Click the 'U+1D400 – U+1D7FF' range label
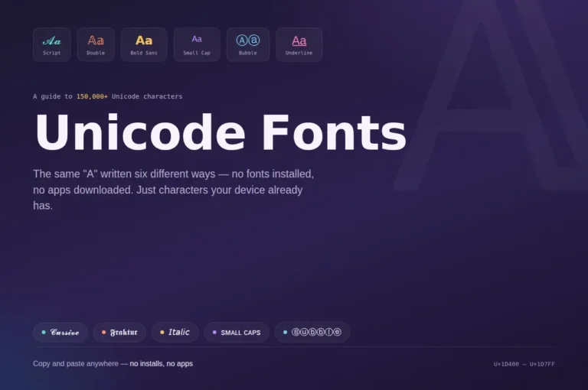 [524, 364]
